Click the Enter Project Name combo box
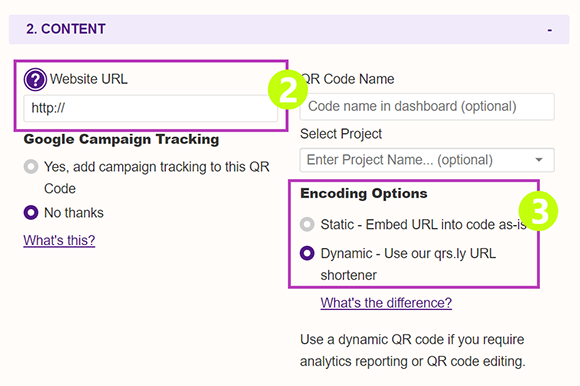 (427, 160)
